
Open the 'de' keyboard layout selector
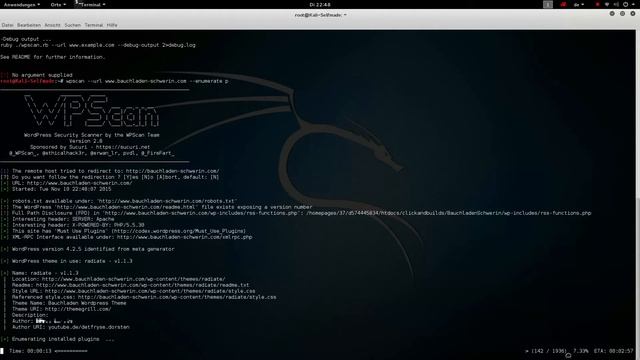[x=579, y=4]
